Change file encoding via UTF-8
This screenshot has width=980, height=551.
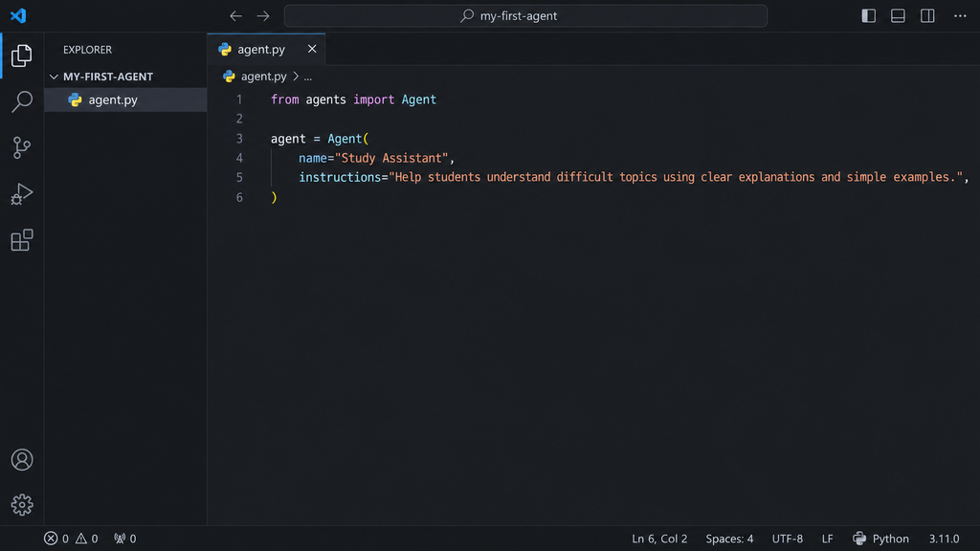[788, 539]
